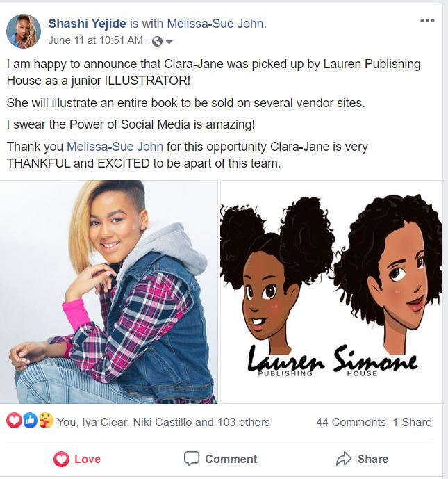
Task: Click the Care hug emoji reaction icon
Action: click(x=46, y=421)
